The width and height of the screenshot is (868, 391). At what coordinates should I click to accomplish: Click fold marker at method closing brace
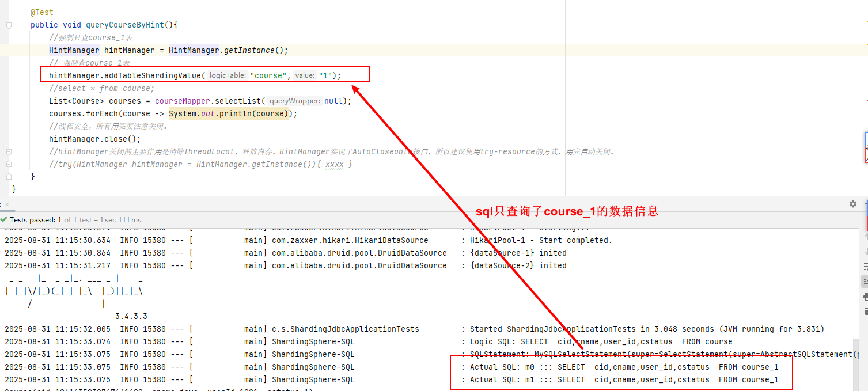pos(9,177)
